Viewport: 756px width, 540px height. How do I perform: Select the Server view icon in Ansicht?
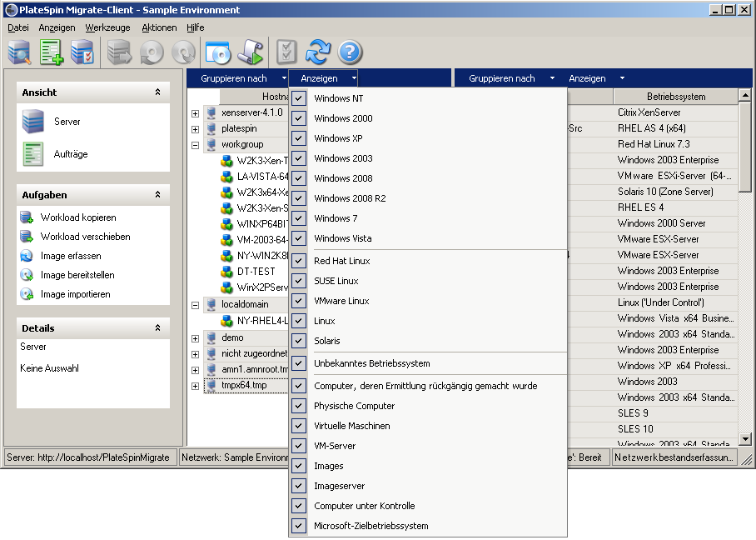tap(32, 122)
